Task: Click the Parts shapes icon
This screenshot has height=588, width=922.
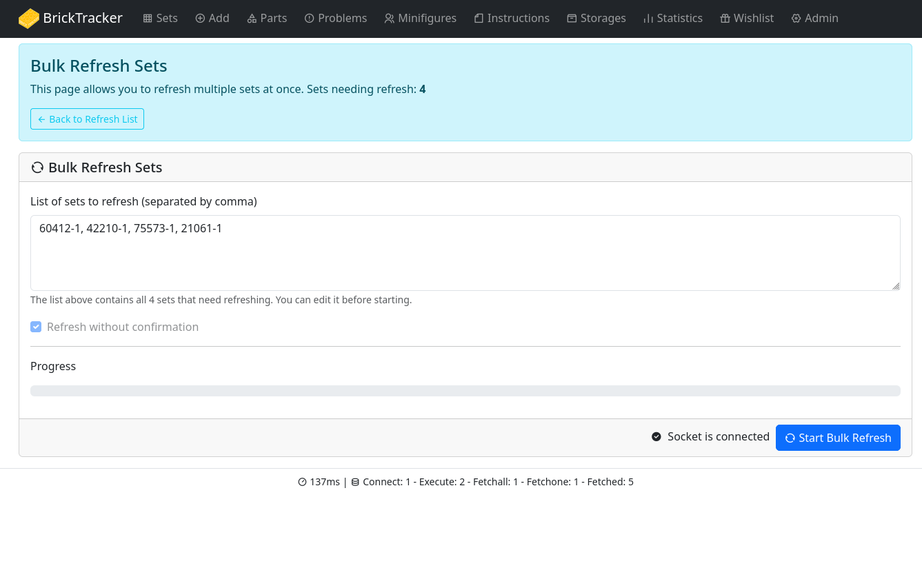Action: [x=252, y=19]
